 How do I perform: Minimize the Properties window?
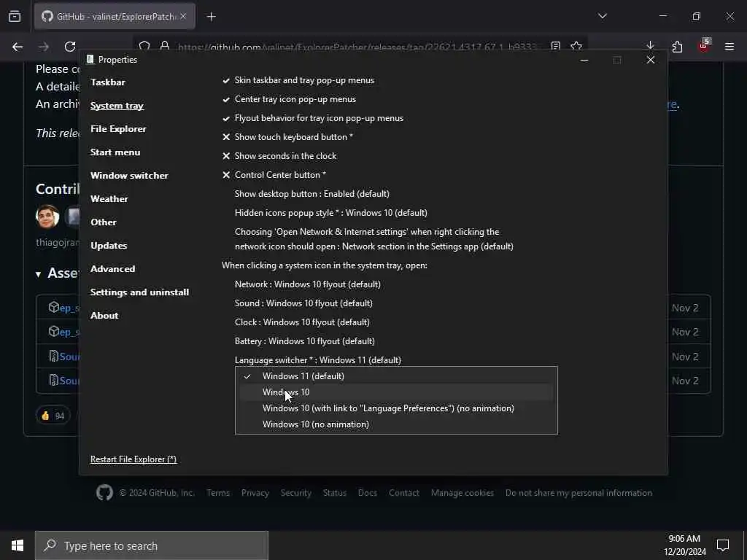click(584, 60)
